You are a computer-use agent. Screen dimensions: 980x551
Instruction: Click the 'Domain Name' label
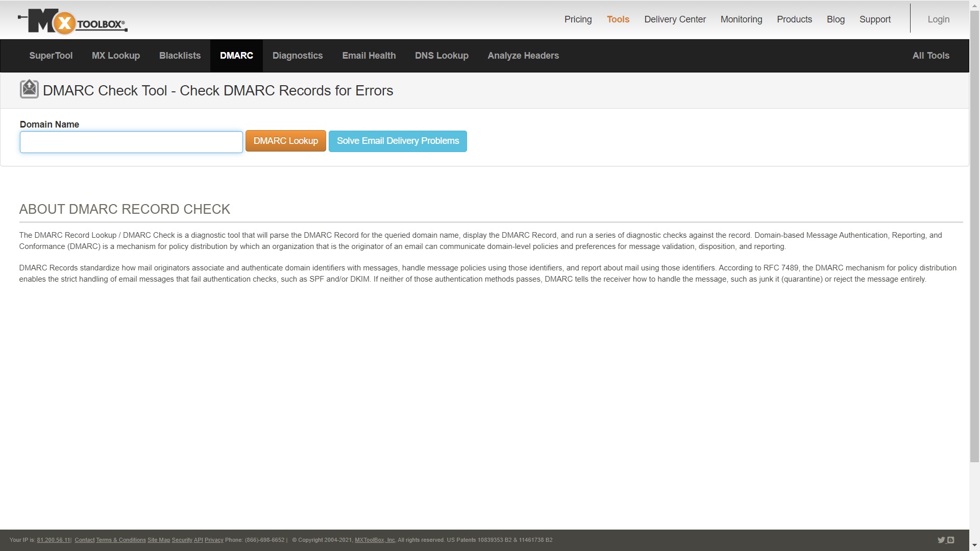[x=50, y=124]
